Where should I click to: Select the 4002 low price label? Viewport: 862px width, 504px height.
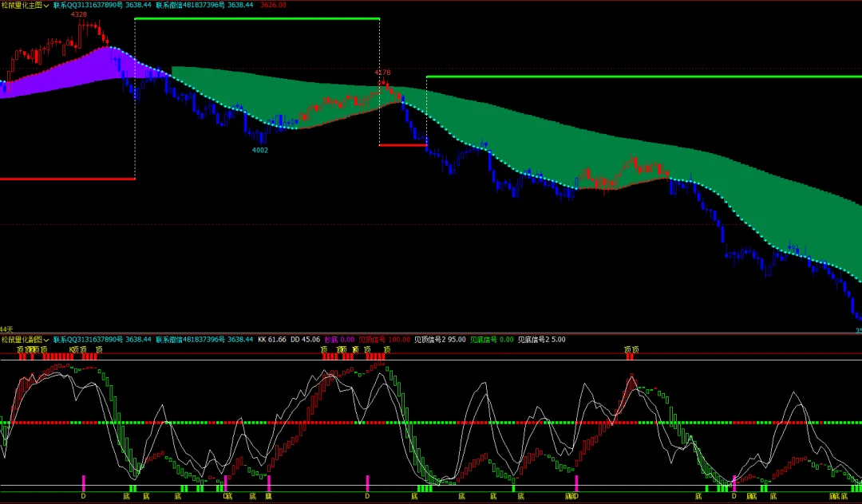click(260, 150)
